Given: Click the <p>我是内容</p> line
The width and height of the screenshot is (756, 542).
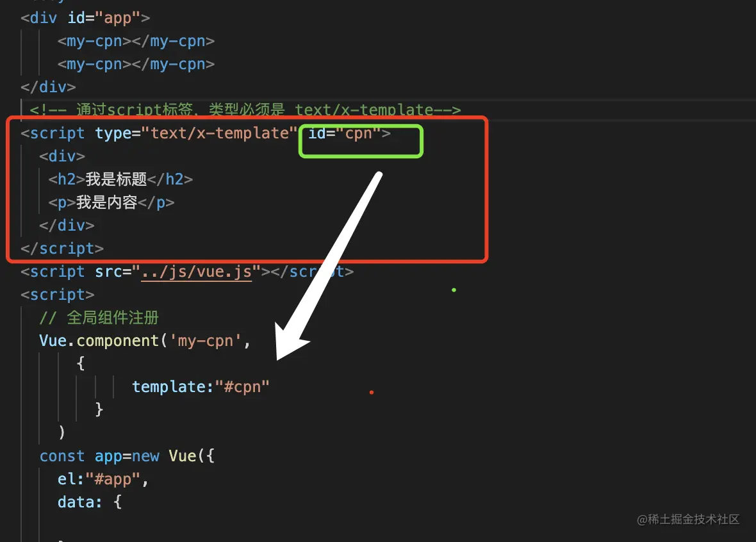Looking at the screenshot, I should (111, 202).
